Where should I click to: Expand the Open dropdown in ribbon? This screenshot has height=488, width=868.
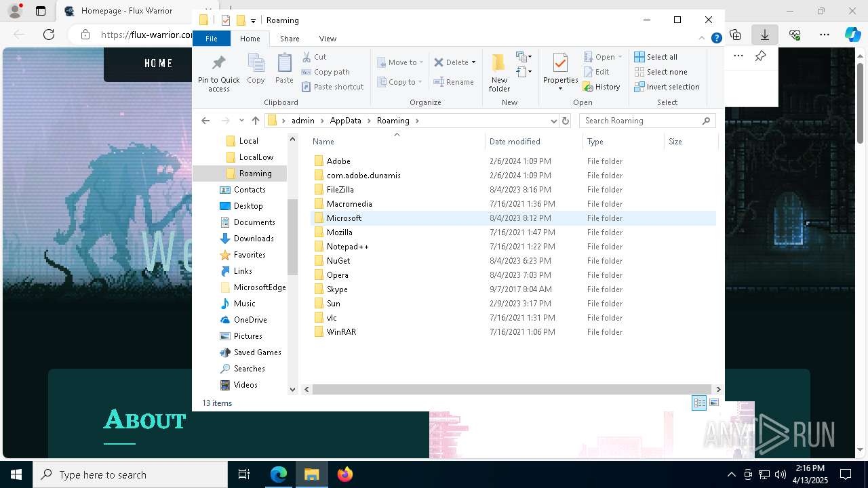point(620,57)
